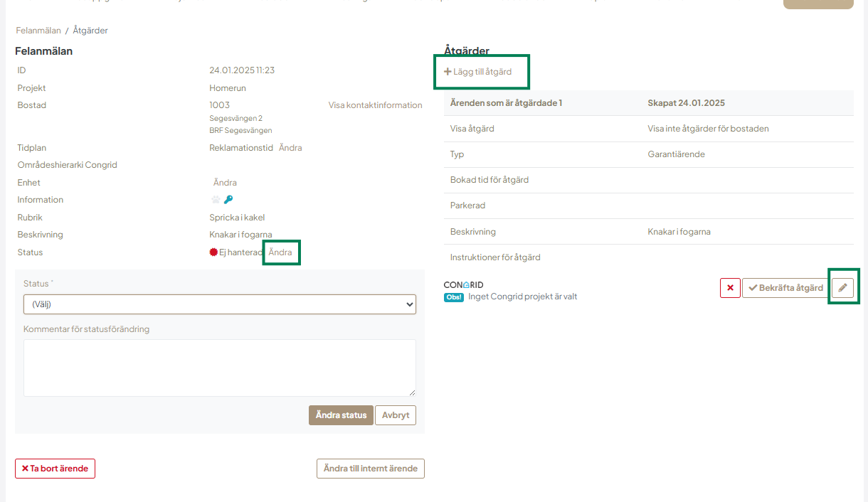Click the Obs! badge
868x502 pixels.
[454, 297]
